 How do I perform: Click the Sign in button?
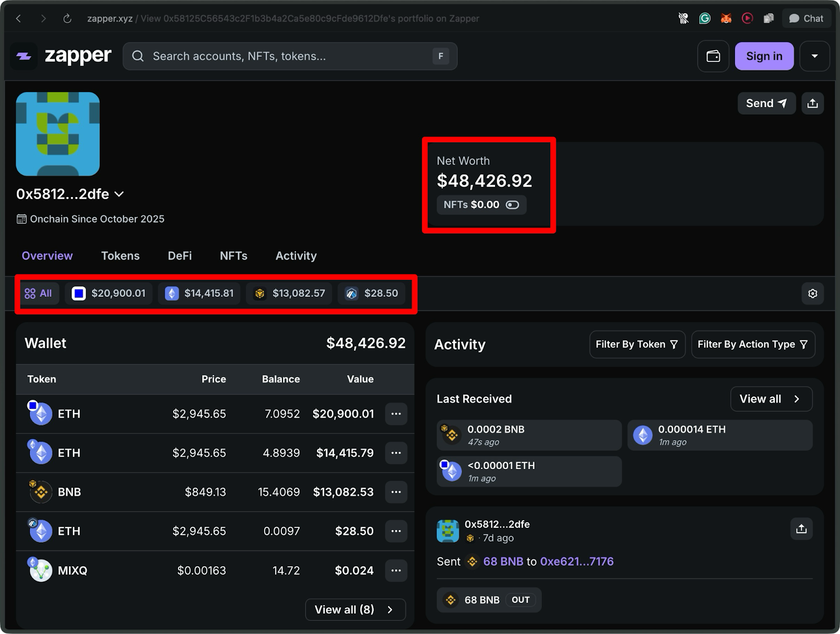(x=764, y=56)
